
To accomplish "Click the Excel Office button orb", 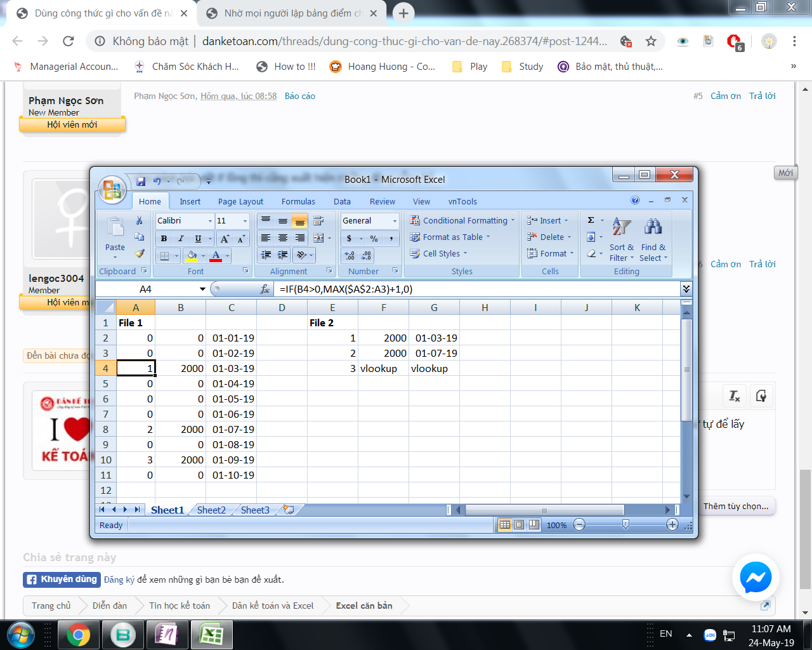I will 112,189.
